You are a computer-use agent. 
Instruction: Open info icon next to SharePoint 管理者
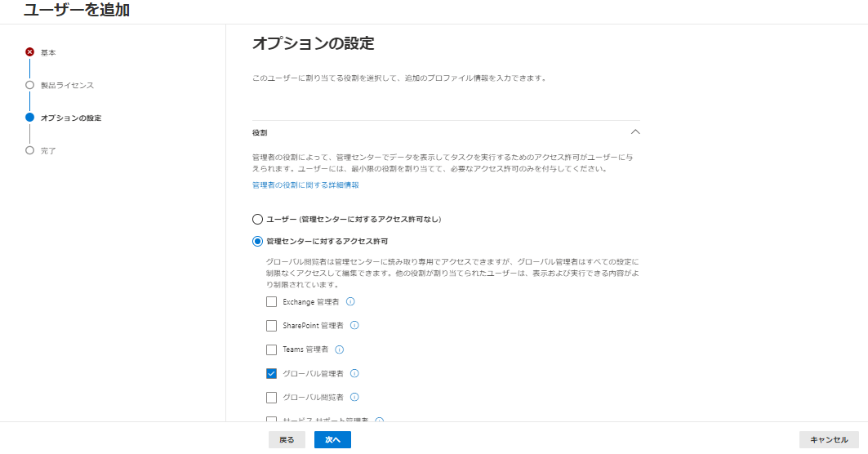(x=355, y=326)
